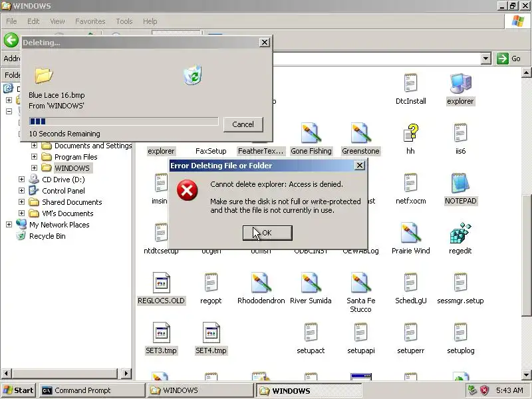
Task: Click the delete progress bar
Action: pyautogui.click(x=124, y=121)
